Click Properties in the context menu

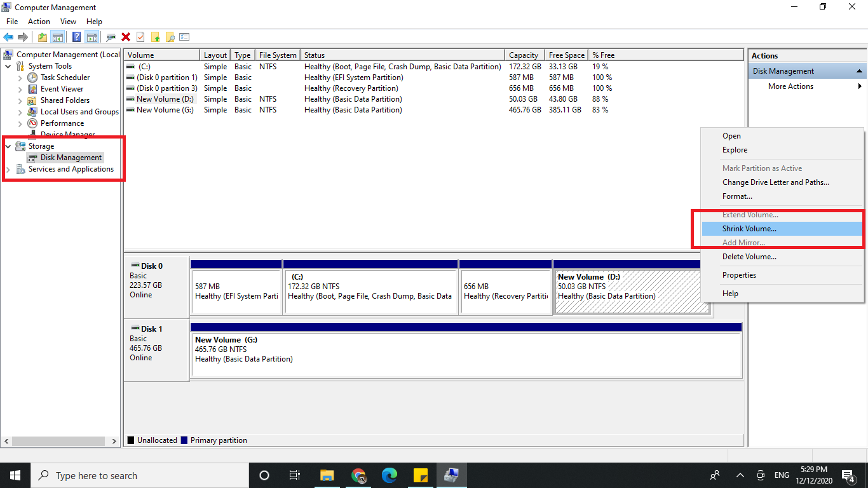782,275
